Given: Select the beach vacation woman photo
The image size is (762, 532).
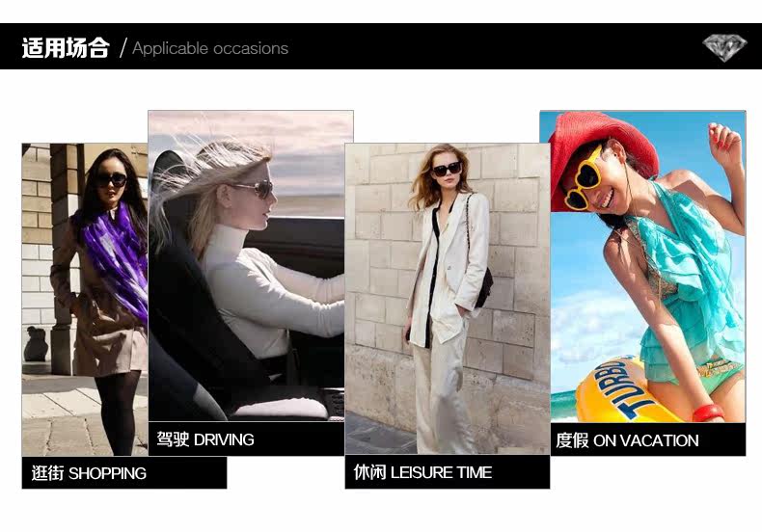Looking at the screenshot, I should pos(648,267).
